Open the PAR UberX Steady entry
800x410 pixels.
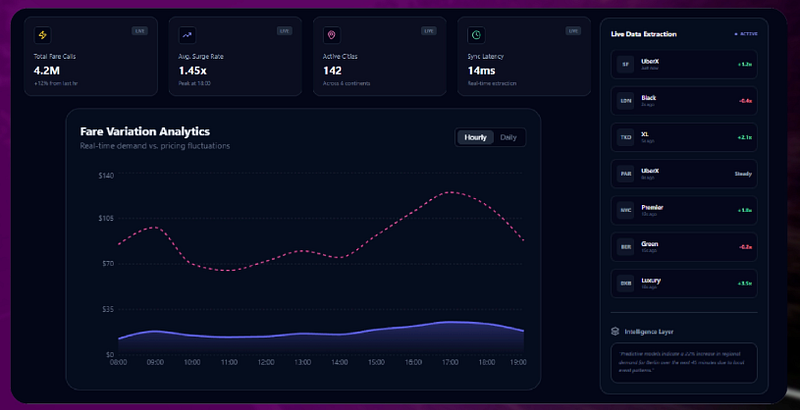point(684,174)
